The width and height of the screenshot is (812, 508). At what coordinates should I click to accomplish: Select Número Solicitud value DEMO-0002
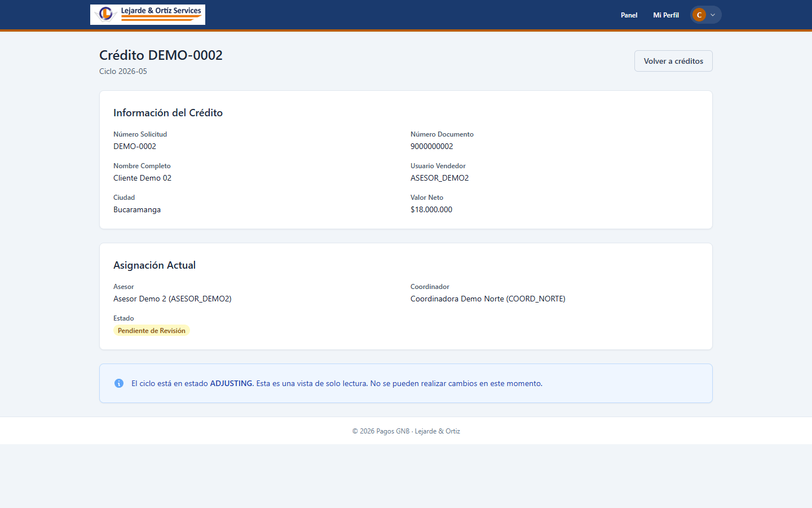click(135, 146)
